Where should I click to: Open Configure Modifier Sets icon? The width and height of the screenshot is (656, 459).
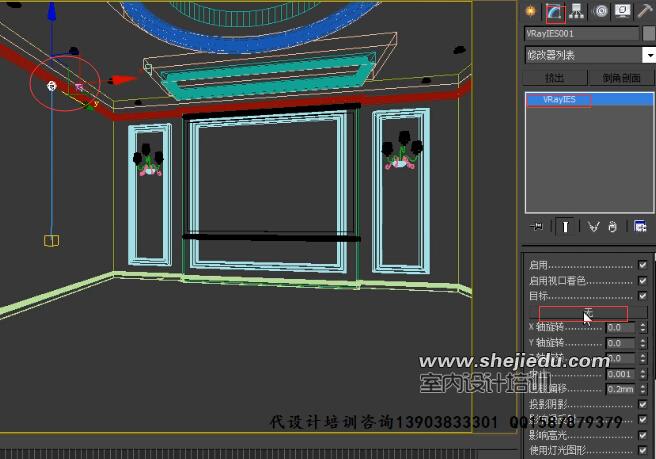[640, 226]
